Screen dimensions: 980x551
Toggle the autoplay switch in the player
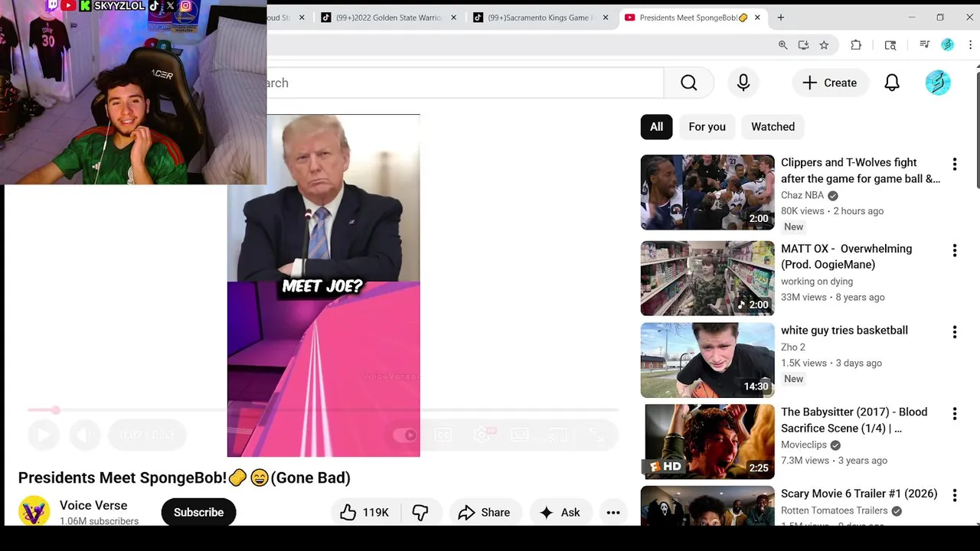pos(405,435)
